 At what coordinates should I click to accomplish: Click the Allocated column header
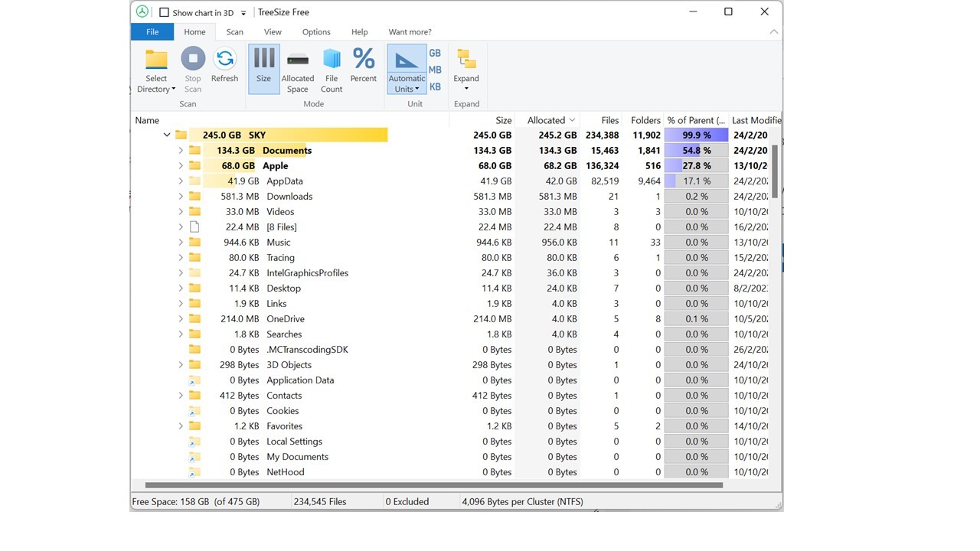click(x=545, y=120)
